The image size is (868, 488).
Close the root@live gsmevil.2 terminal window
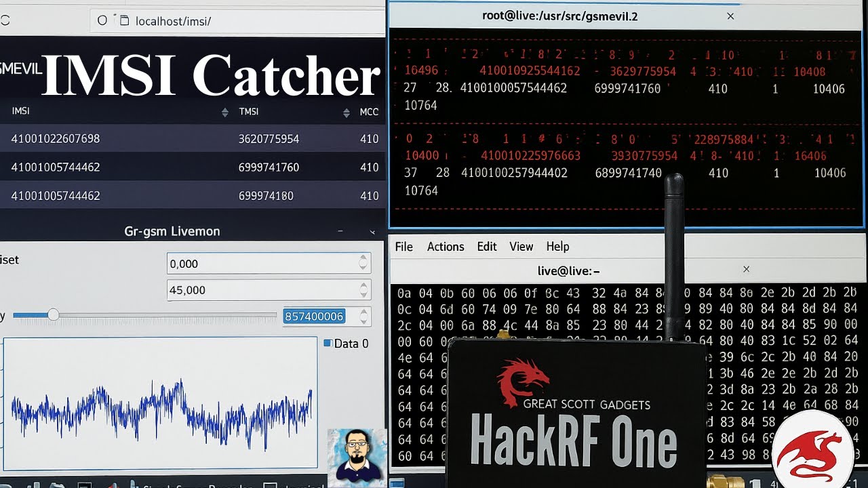click(730, 16)
